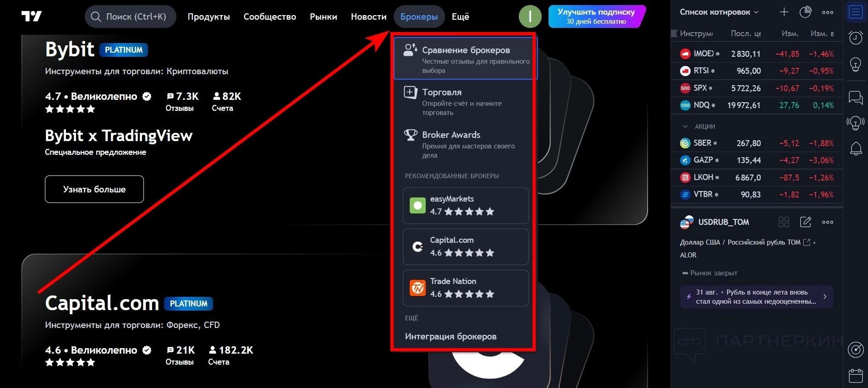The height and width of the screenshot is (388, 868).
Task: Open easyMarkets recommended broker card
Action: (466, 205)
